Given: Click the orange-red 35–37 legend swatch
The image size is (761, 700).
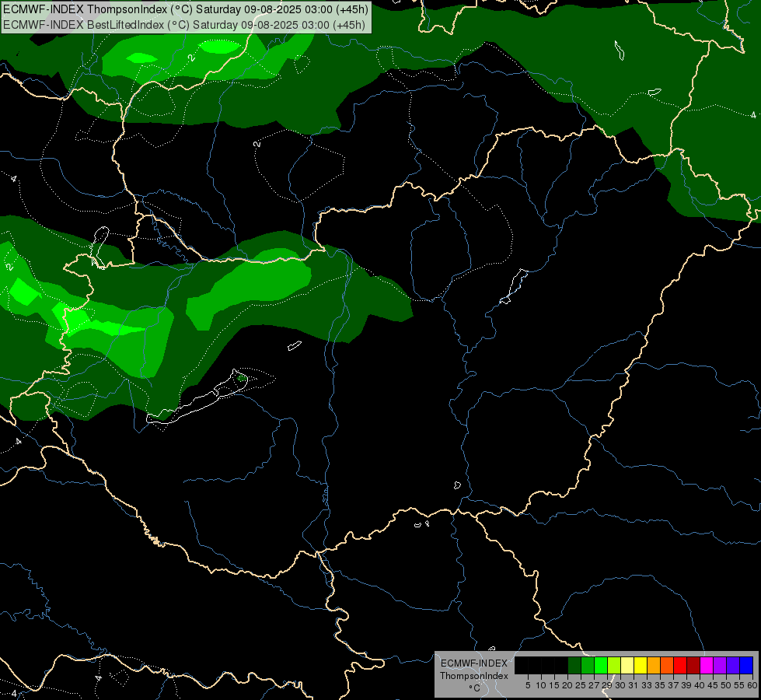Looking at the screenshot, I should (x=667, y=665).
